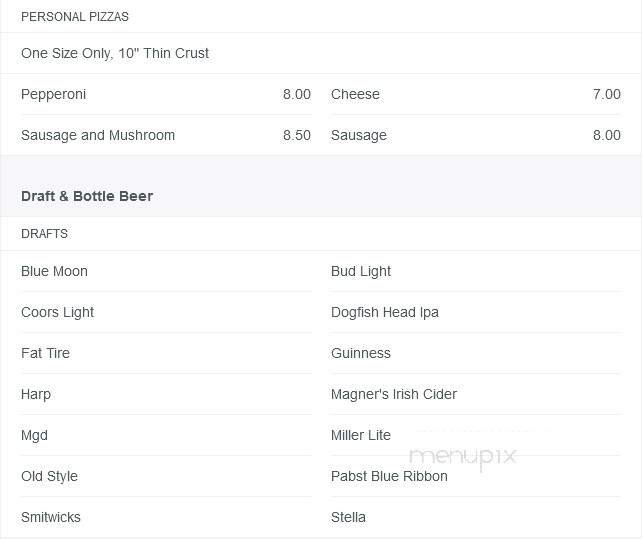
Task: Click Pabst Blue Ribbon
Action: (x=389, y=476)
